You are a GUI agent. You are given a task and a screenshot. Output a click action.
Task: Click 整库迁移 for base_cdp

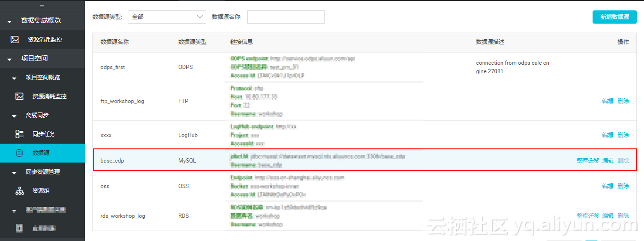click(x=588, y=161)
